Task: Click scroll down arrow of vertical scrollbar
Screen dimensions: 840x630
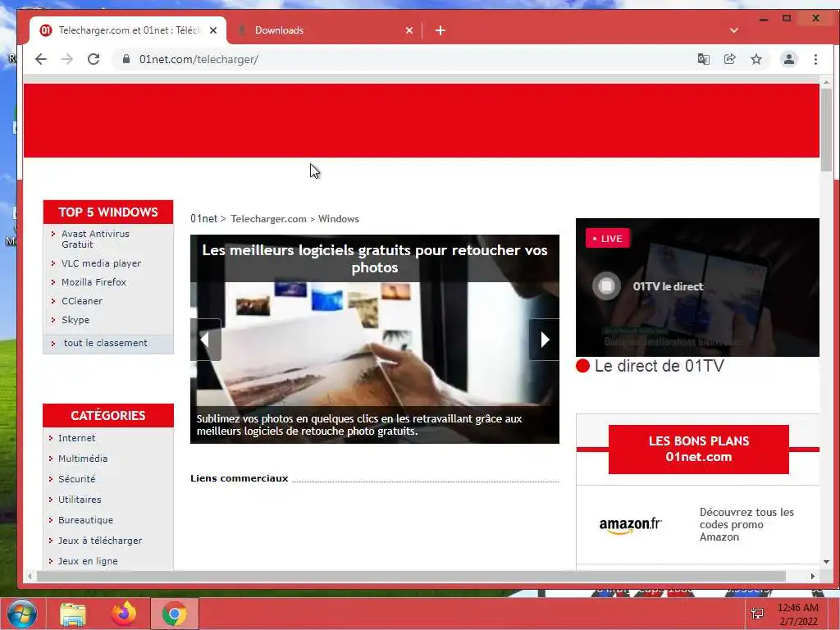Action: coord(826,561)
